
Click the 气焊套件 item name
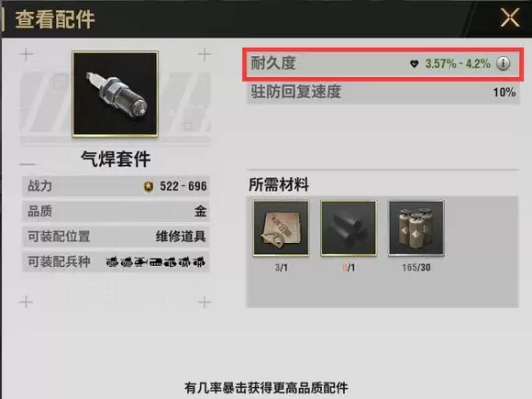click(116, 159)
